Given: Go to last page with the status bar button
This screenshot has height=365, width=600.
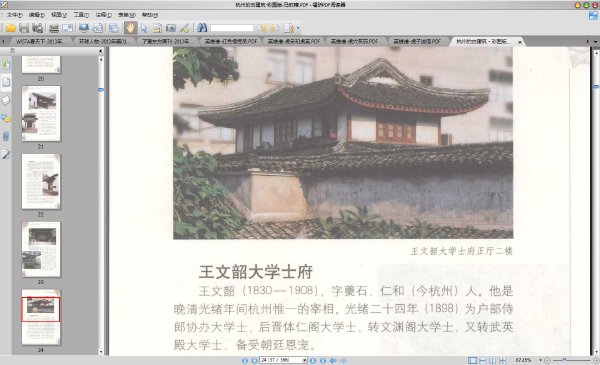Looking at the screenshot, I should click(x=323, y=360).
